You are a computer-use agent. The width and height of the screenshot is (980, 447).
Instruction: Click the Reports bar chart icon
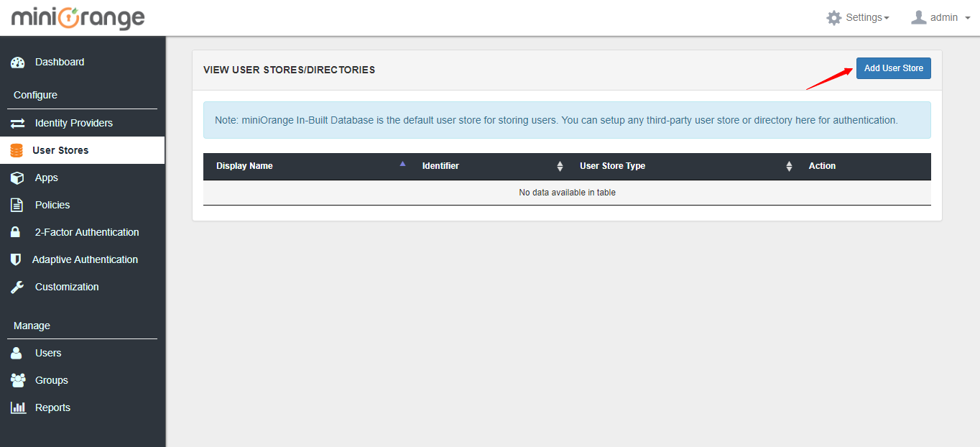pyautogui.click(x=17, y=407)
